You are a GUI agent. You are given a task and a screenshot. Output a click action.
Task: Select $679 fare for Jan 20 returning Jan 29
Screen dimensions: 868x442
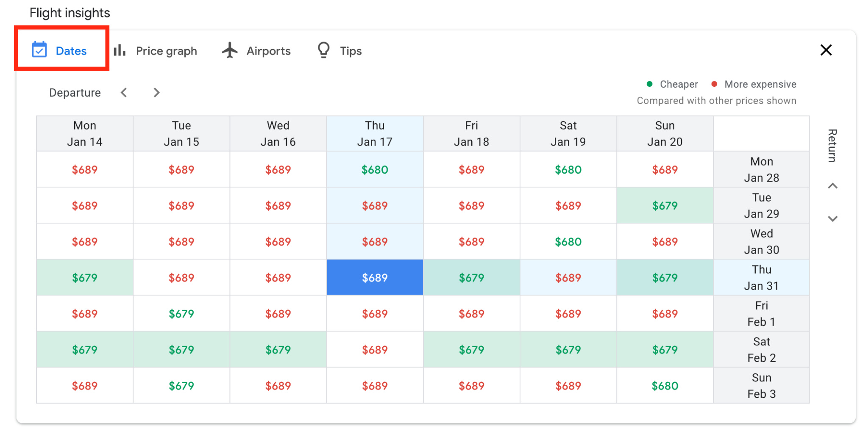(x=665, y=205)
